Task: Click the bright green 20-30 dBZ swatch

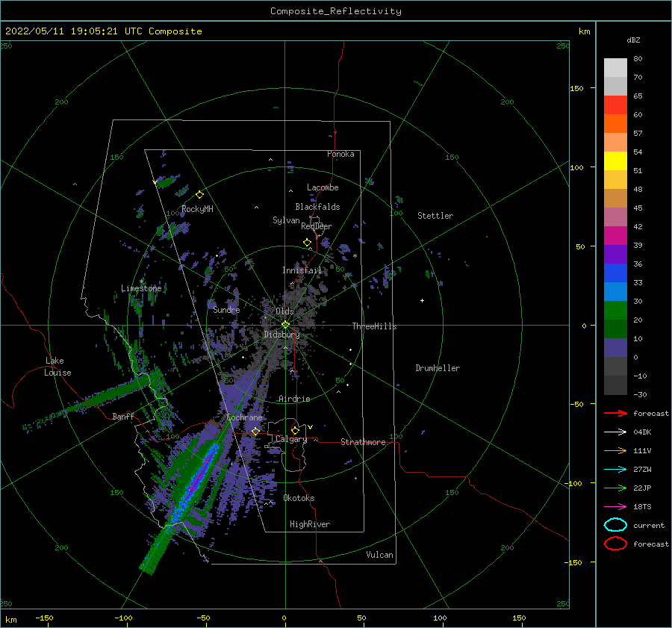Action: coord(615,311)
